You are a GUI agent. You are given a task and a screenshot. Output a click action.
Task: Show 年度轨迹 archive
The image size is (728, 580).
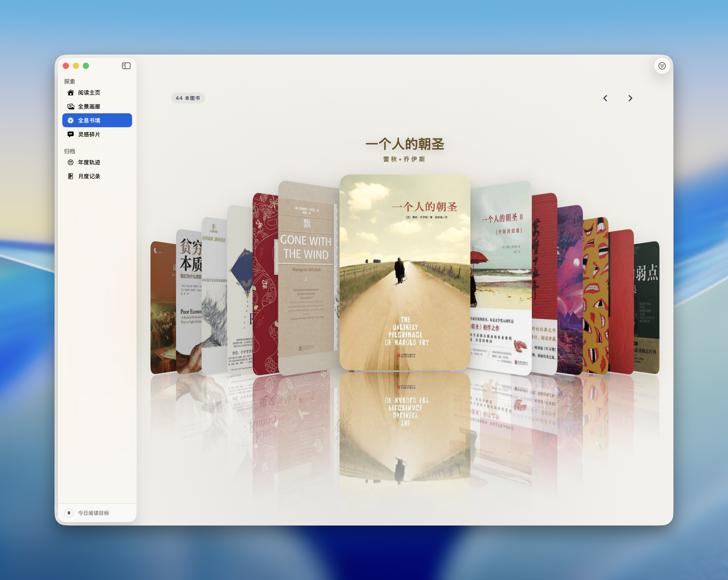click(97, 162)
